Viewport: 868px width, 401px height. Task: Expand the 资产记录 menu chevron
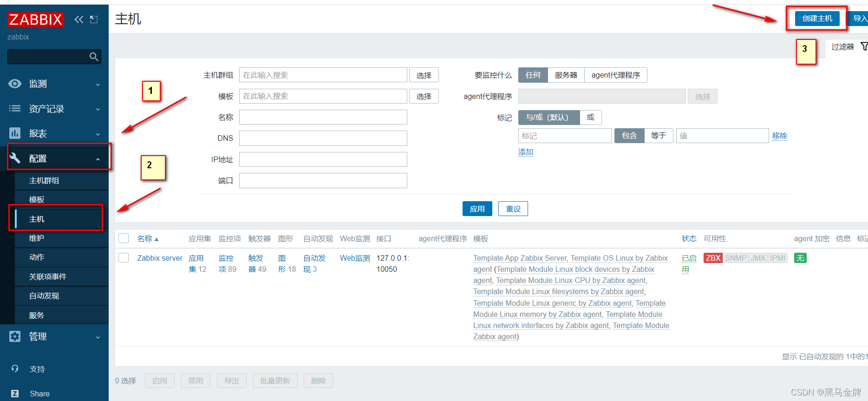click(x=98, y=110)
